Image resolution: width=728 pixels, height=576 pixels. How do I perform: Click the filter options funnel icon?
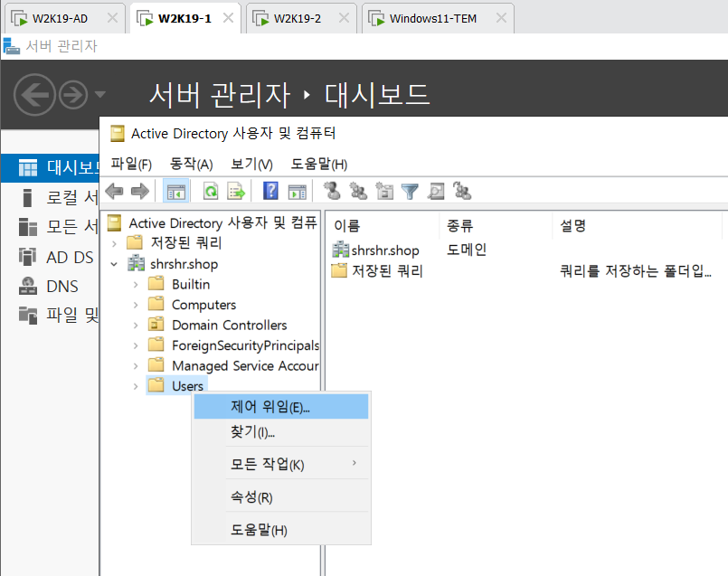[410, 191]
